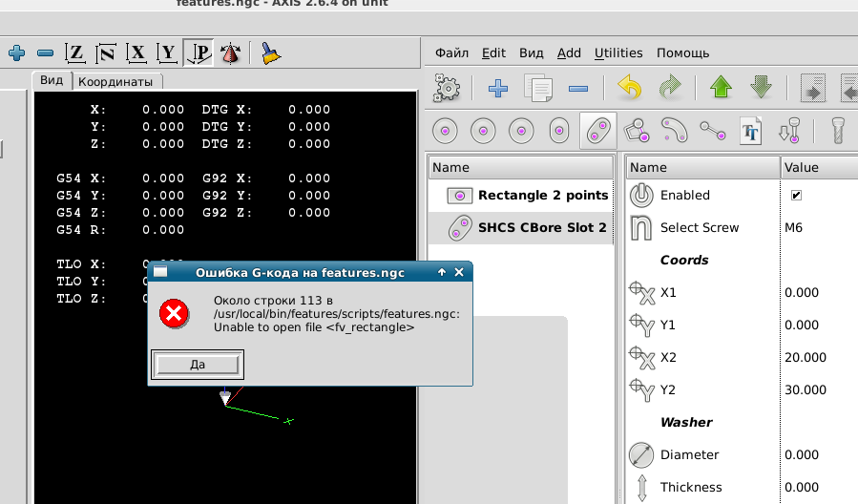This screenshot has height=504, width=858.
Task: Edit the Diameter value 0.000
Action: click(x=802, y=454)
